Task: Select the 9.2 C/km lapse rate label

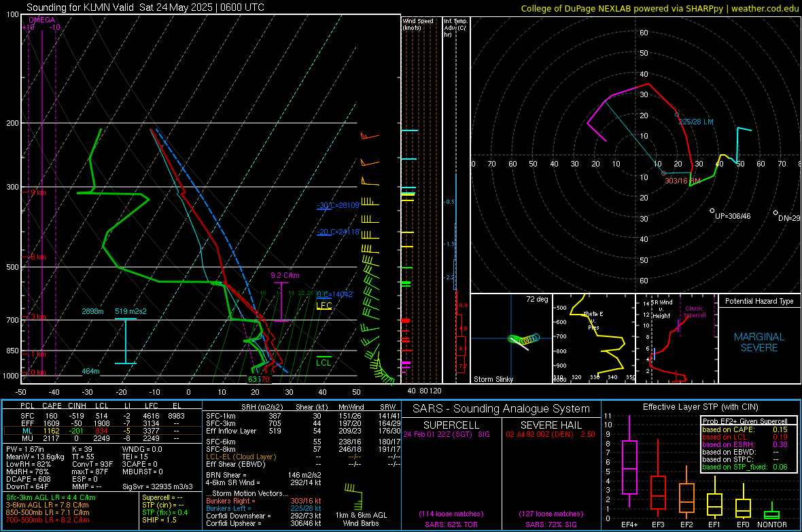Action: (285, 275)
